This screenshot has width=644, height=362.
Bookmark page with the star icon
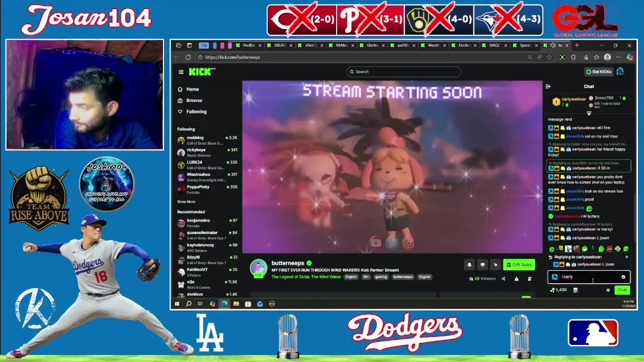[549, 57]
